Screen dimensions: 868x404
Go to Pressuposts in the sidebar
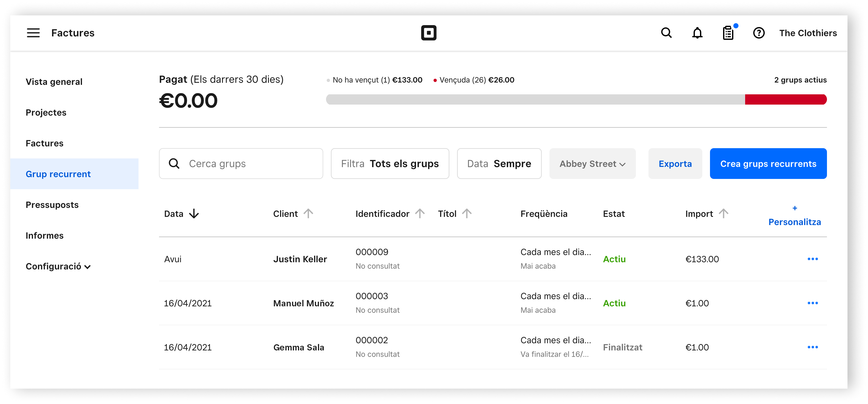point(52,205)
